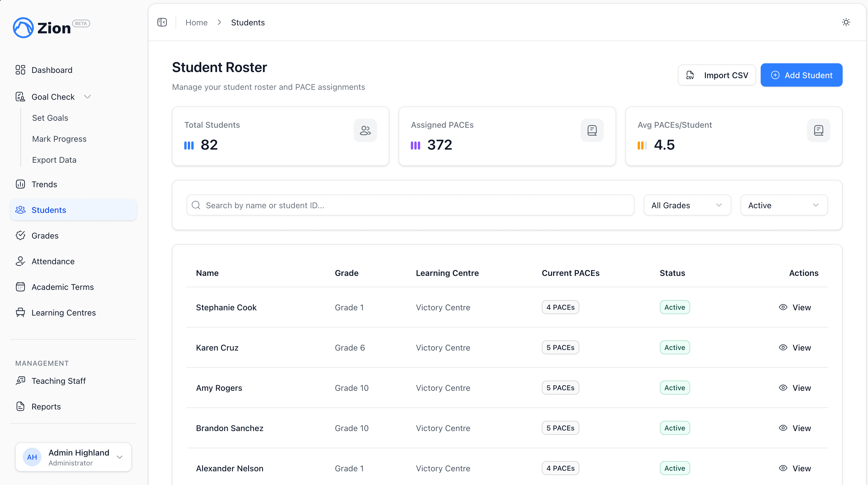Navigate to Home via breadcrumb
Viewport: 868px width, 485px height.
click(197, 22)
